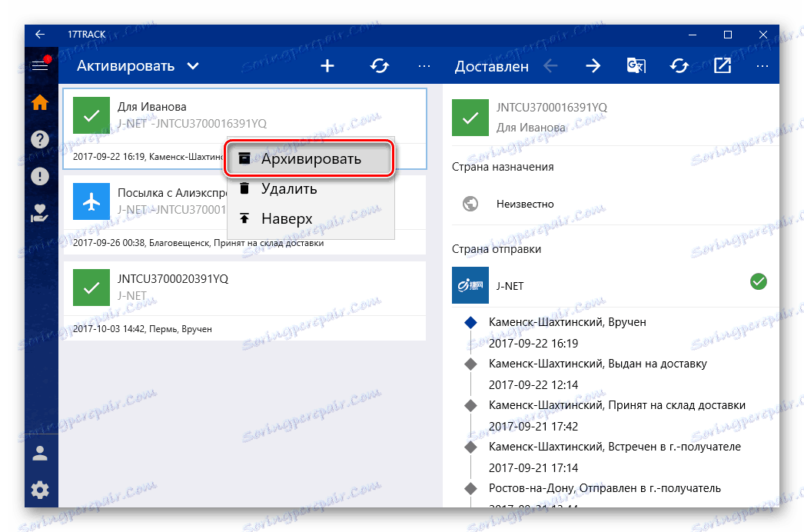Open the hamburger menu in sidebar

tap(40, 65)
